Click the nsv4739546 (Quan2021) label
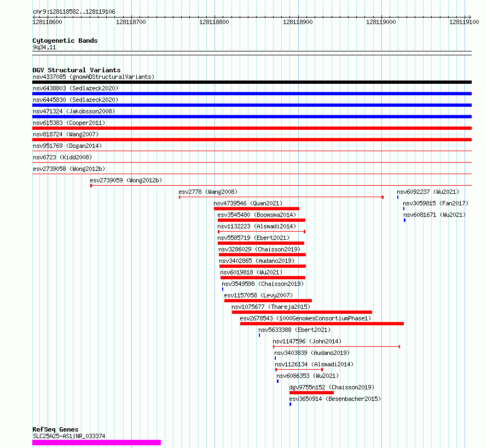The height and width of the screenshot is (448, 487). (x=248, y=203)
